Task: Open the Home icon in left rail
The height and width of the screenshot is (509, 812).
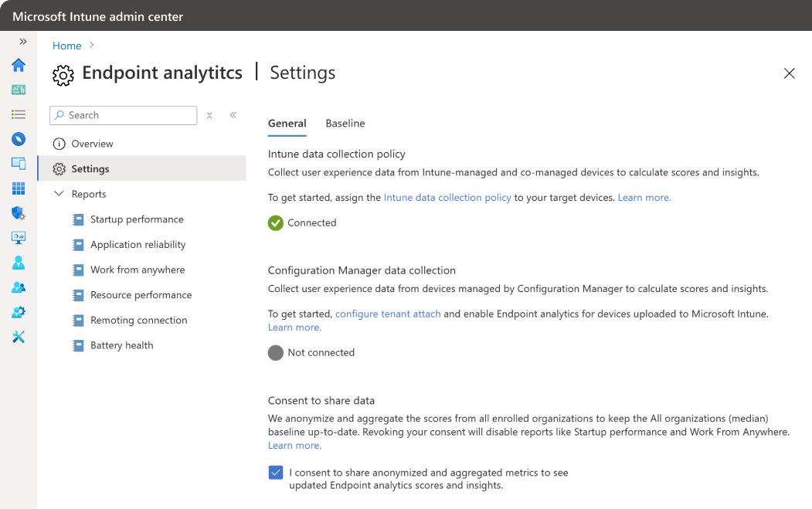Action: pos(19,65)
